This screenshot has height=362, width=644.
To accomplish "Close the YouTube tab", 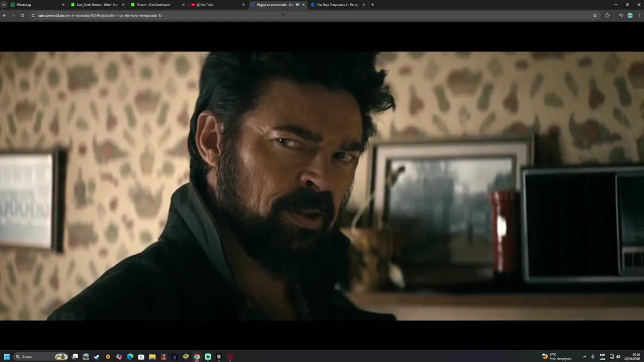I will [244, 5].
